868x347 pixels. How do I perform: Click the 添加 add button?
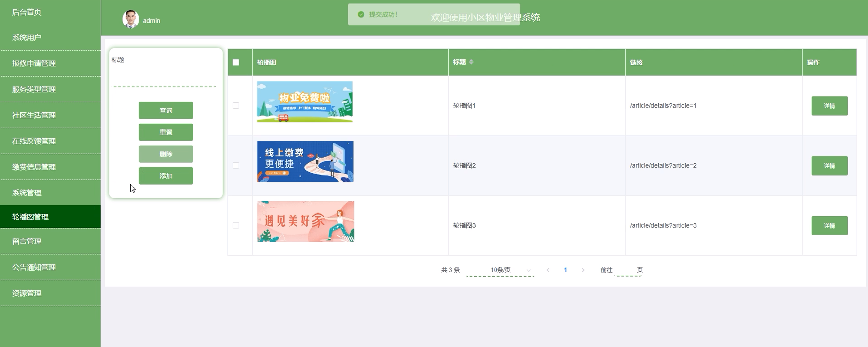(x=166, y=176)
